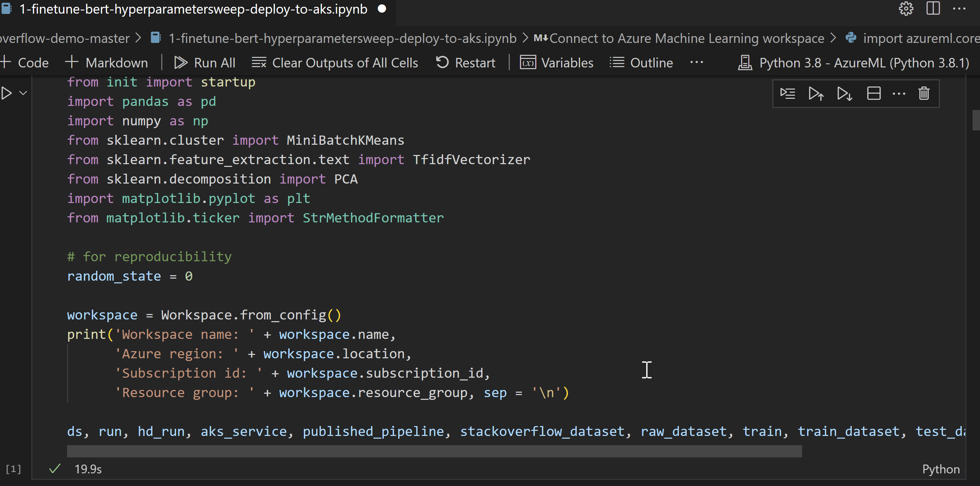Click notebook file icon in breadcrumb
Viewport: 980px width, 486px height.
[x=156, y=38]
